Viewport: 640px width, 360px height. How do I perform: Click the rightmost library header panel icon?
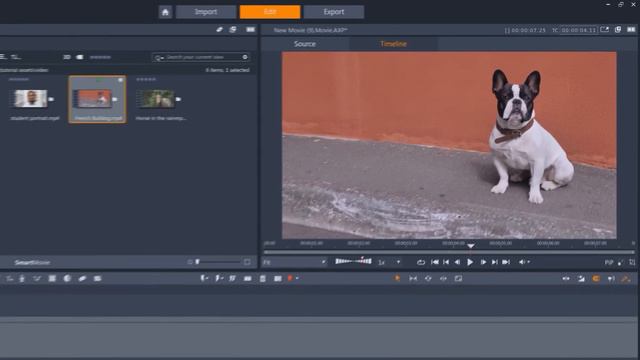(x=251, y=29)
